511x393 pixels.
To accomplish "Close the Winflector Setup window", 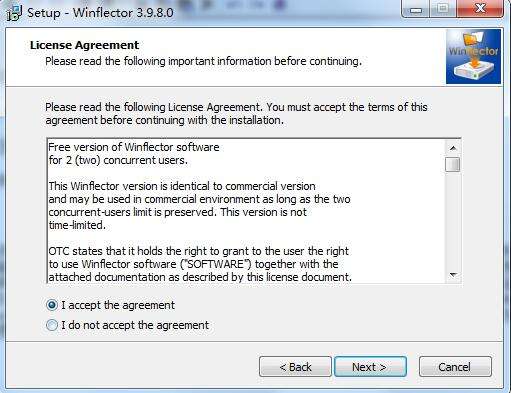I will tap(480, 9).
